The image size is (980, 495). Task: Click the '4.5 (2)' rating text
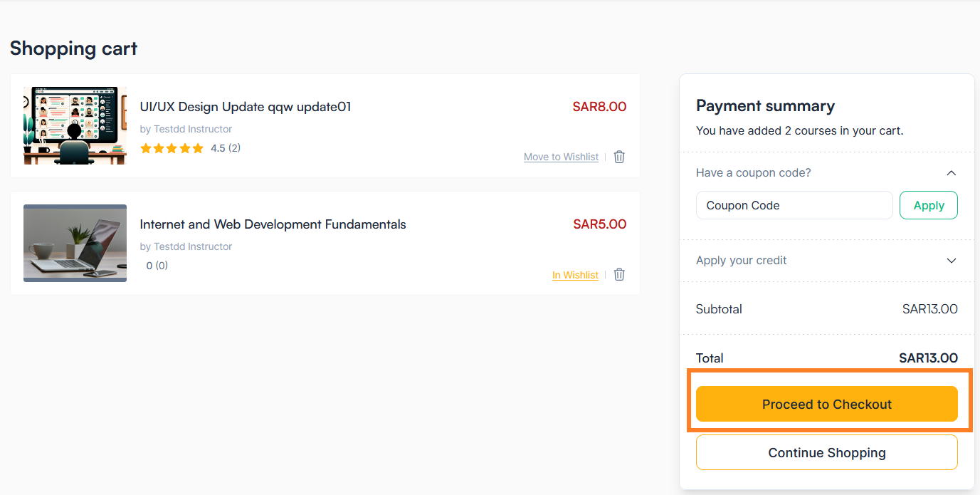coord(226,148)
